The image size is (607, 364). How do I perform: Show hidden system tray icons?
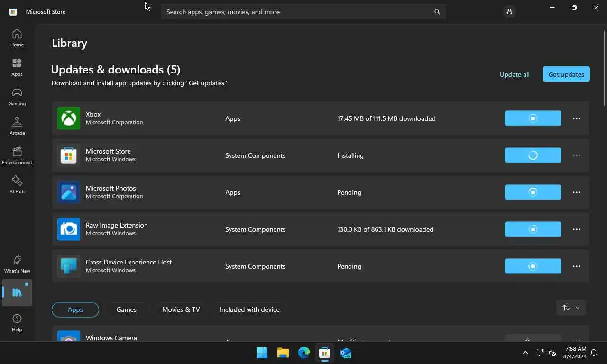click(525, 353)
